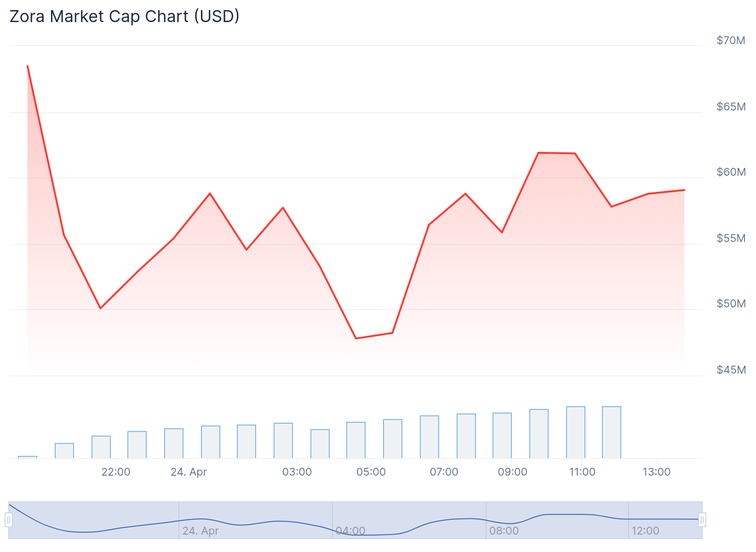
Task: Click the 22:00 x-axis time label
Action: coord(116,472)
